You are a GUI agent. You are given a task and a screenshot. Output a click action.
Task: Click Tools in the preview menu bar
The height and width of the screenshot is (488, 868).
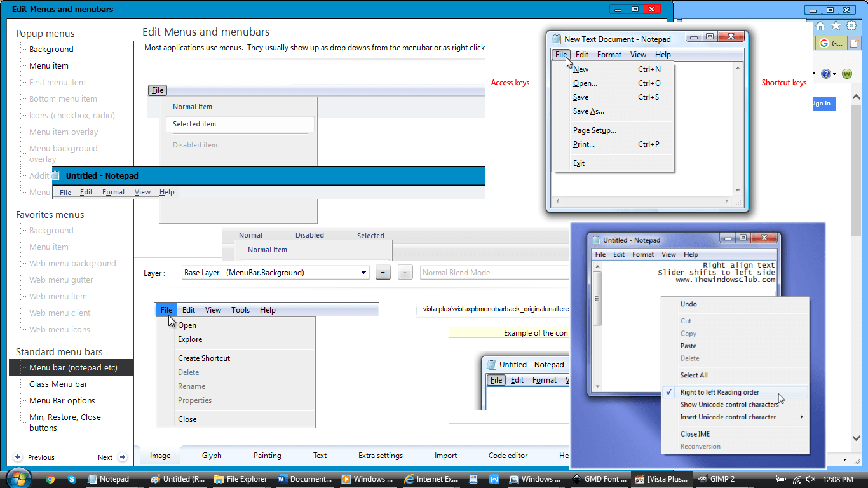241,310
